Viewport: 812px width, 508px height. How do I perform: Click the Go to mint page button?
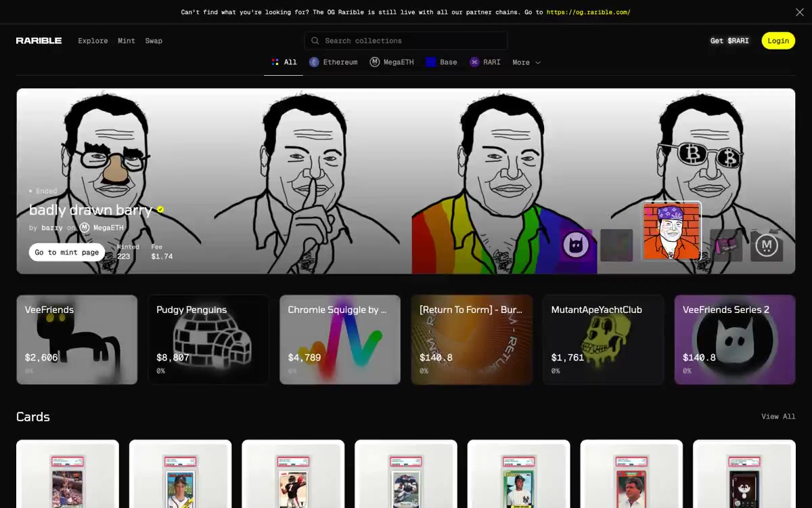pyautogui.click(x=67, y=252)
